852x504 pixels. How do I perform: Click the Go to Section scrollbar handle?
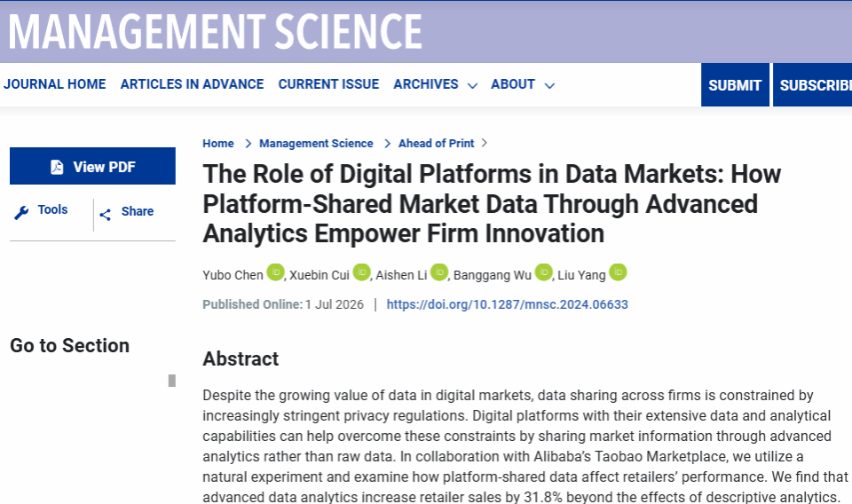pos(171,381)
